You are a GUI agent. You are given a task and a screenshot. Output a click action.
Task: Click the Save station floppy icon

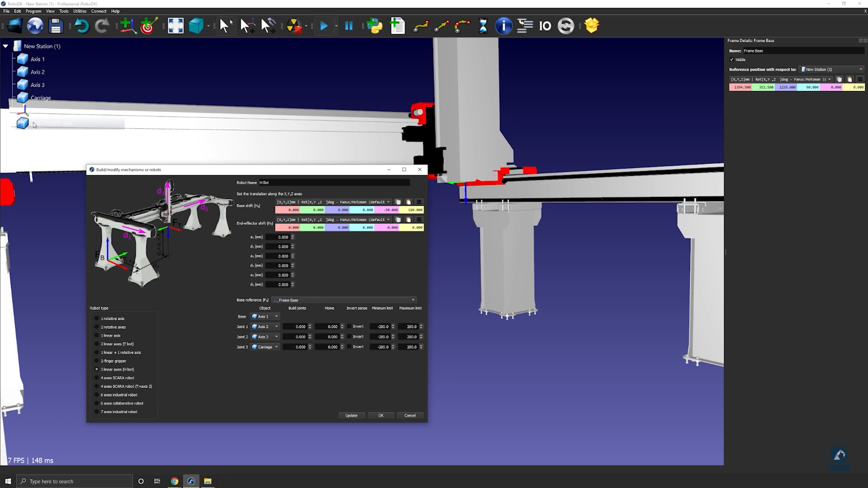coord(56,26)
